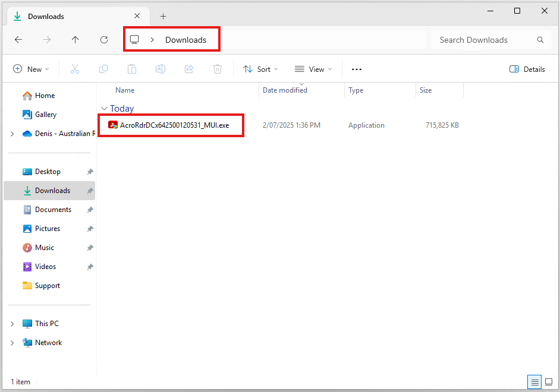Select the Downloads tab
Screen dimensions: 560x392
[x=71, y=16]
